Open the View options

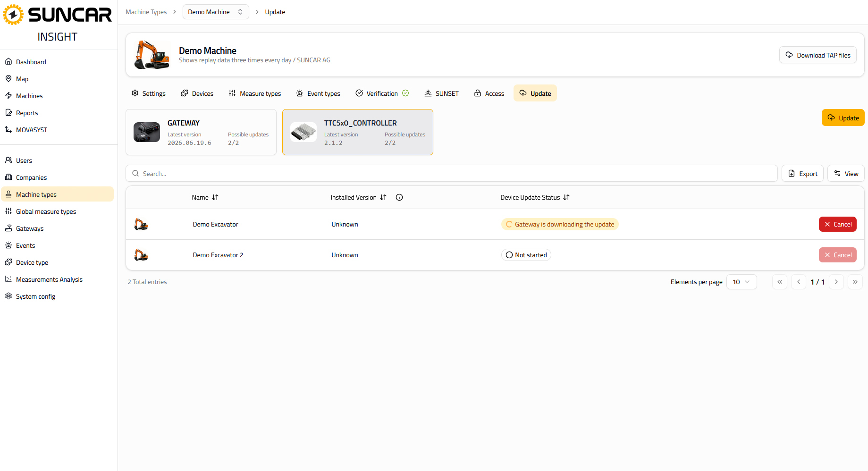pos(846,174)
